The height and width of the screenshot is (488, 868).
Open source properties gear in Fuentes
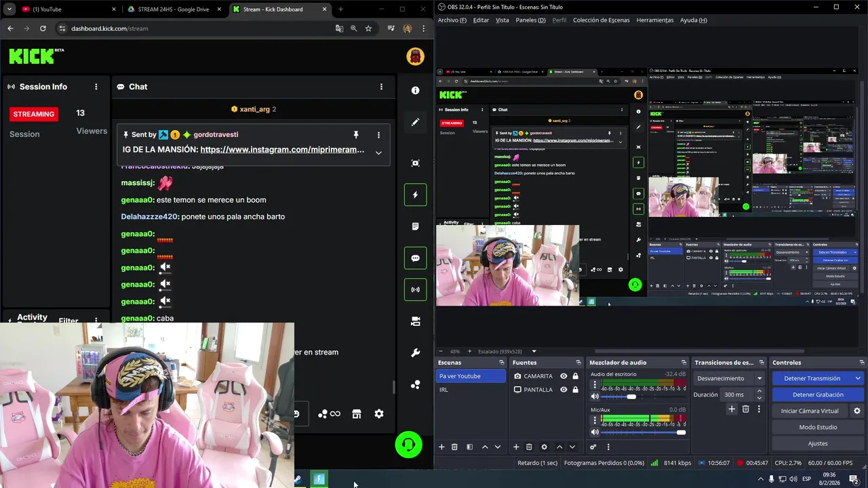click(x=544, y=447)
